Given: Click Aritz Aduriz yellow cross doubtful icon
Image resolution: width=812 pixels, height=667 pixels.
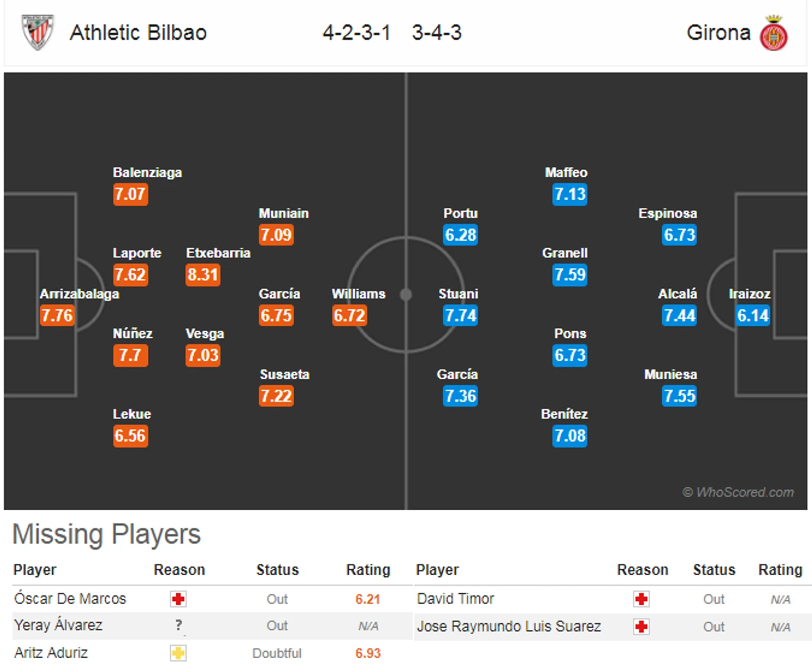Looking at the screenshot, I should [179, 653].
